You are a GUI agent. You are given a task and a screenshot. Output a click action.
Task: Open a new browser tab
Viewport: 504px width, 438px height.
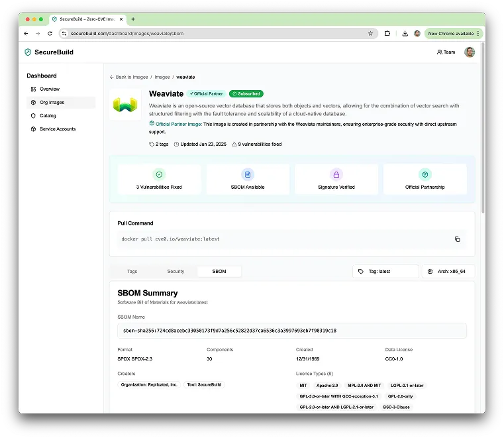[133, 19]
